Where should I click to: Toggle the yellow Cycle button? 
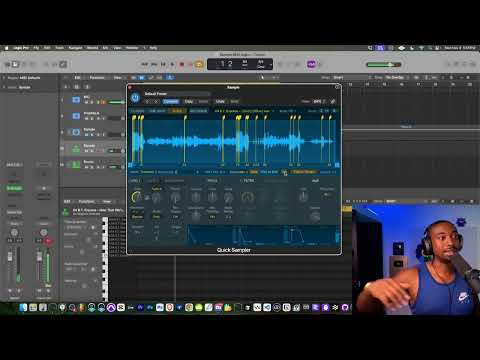point(199,64)
